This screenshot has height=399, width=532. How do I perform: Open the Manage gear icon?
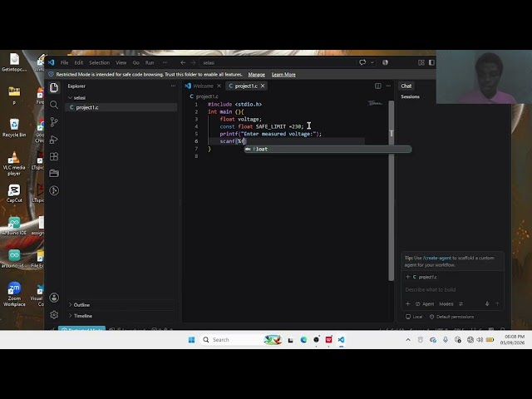click(54, 315)
